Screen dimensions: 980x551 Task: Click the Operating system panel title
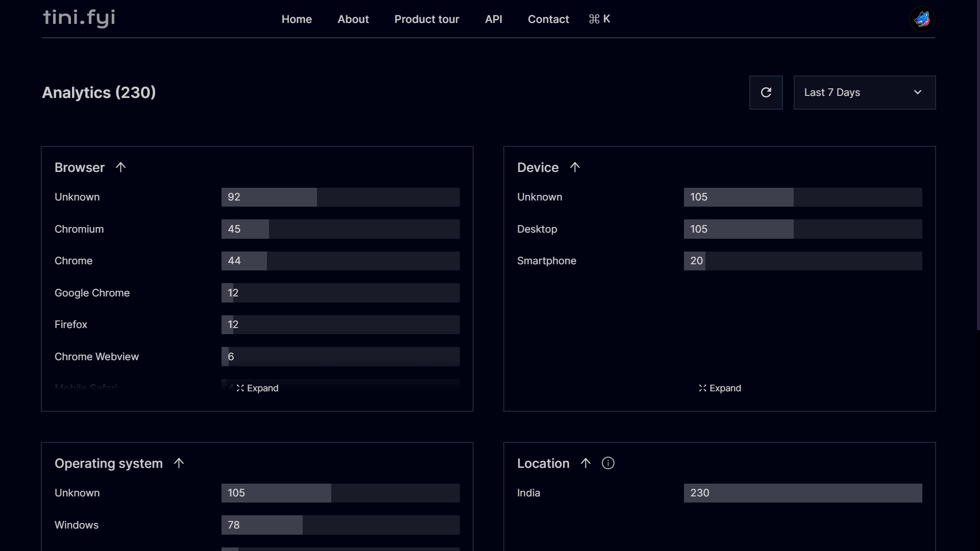[109, 463]
